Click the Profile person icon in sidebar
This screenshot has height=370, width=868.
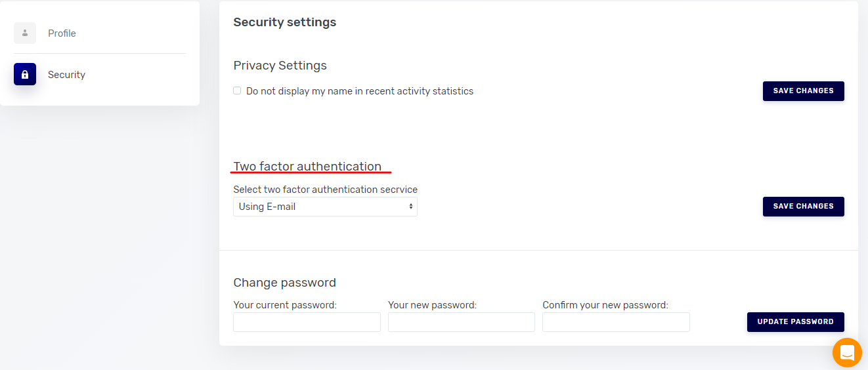pyautogui.click(x=25, y=33)
